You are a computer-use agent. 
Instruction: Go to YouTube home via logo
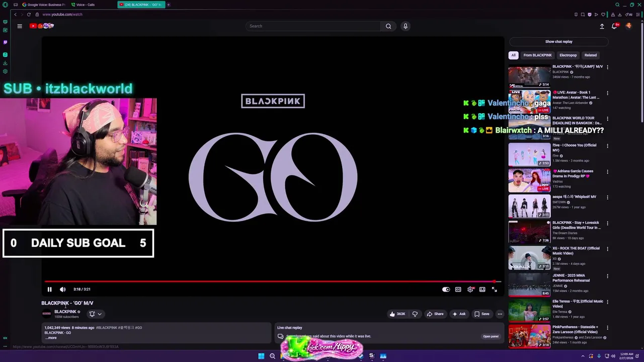[x=41, y=26]
